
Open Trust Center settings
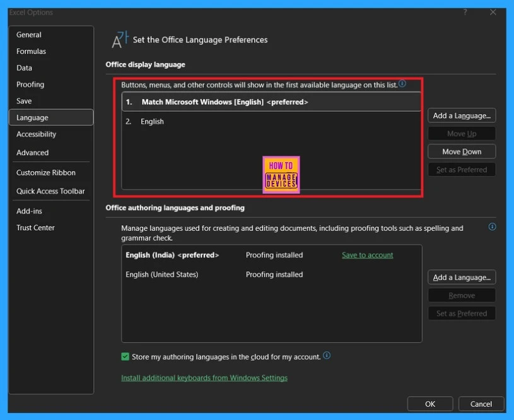tap(35, 228)
